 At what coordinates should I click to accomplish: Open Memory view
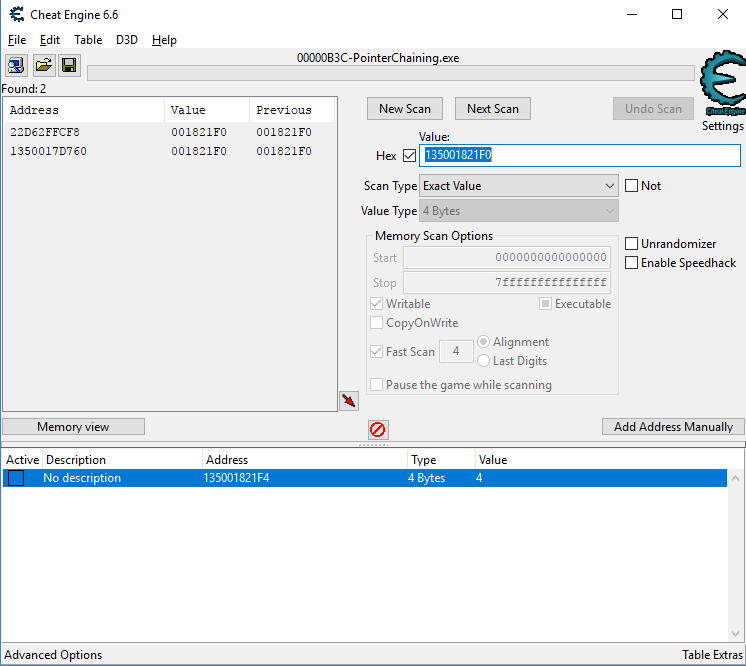[73, 427]
